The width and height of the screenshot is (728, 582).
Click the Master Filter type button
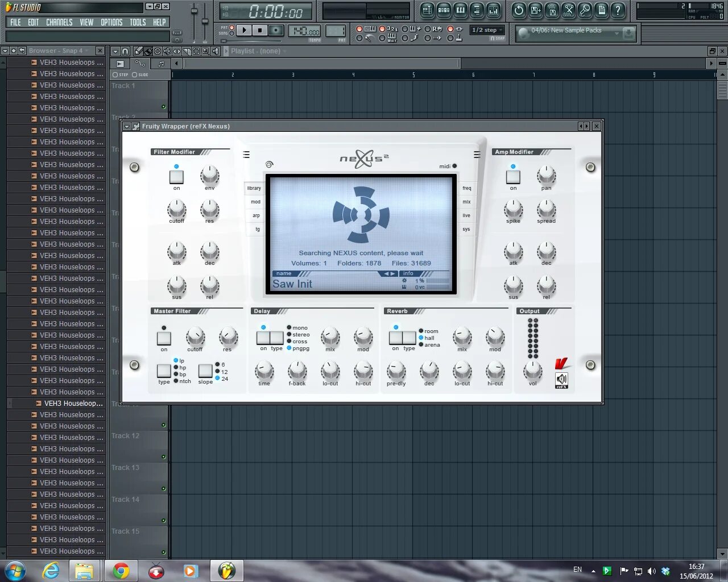coord(164,371)
